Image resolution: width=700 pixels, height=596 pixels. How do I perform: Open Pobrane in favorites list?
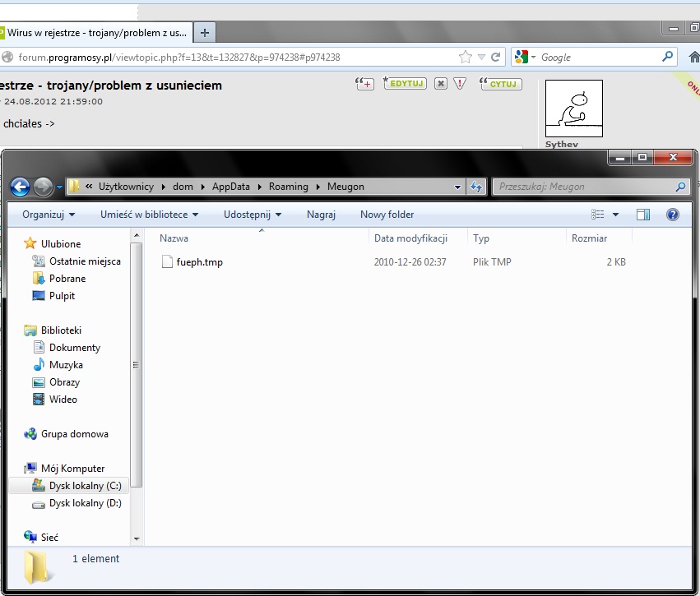67,279
